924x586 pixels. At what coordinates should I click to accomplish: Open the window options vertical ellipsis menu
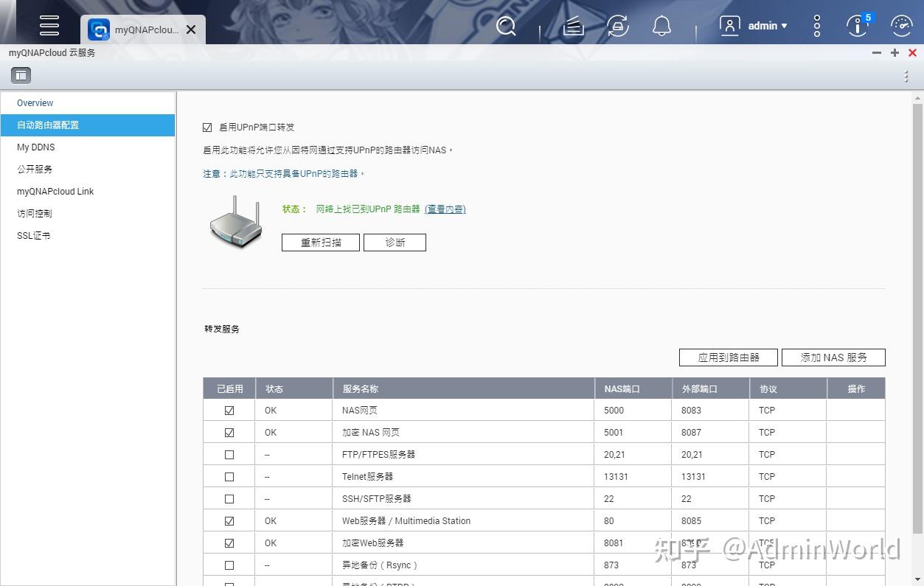tap(906, 76)
